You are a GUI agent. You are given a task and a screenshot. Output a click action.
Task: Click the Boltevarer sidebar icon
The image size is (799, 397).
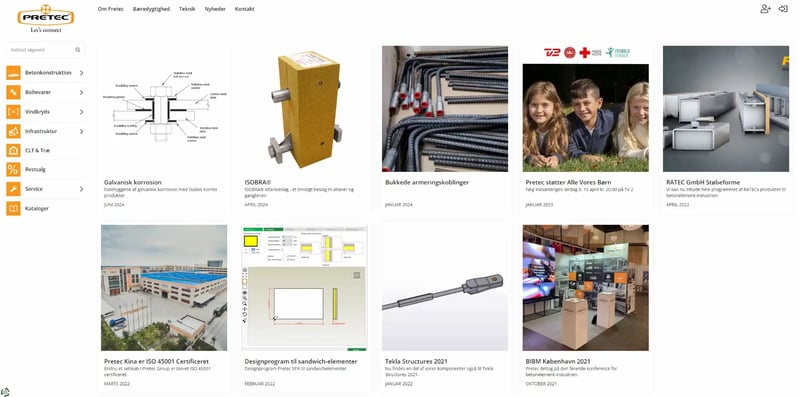(13, 92)
